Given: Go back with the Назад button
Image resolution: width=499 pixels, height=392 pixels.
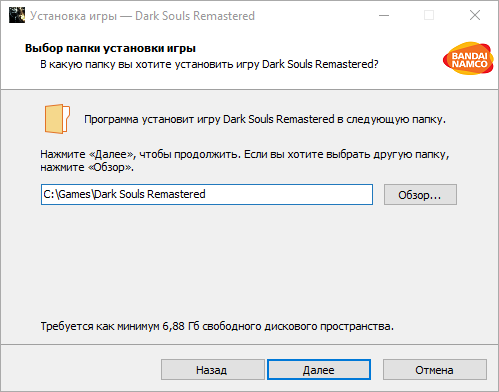Looking at the screenshot, I should [x=213, y=370].
